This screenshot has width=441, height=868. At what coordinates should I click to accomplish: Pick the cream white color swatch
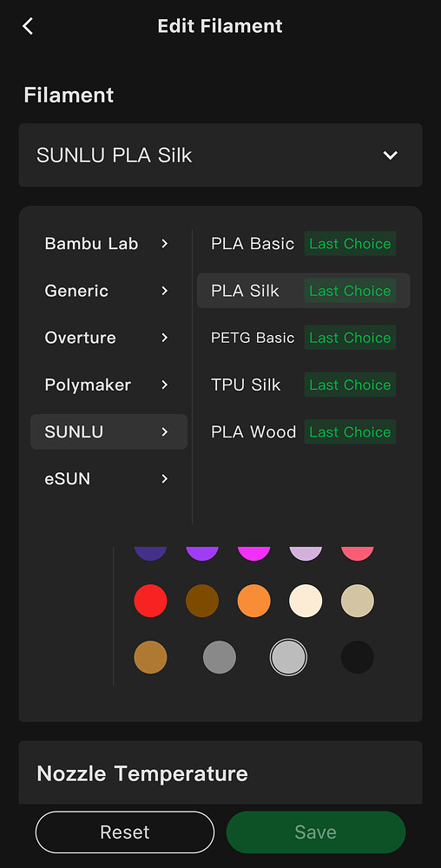306,601
